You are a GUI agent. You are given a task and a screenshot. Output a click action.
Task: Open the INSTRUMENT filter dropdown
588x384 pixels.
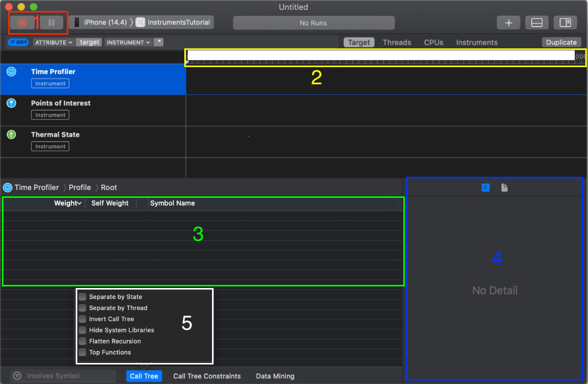[128, 42]
